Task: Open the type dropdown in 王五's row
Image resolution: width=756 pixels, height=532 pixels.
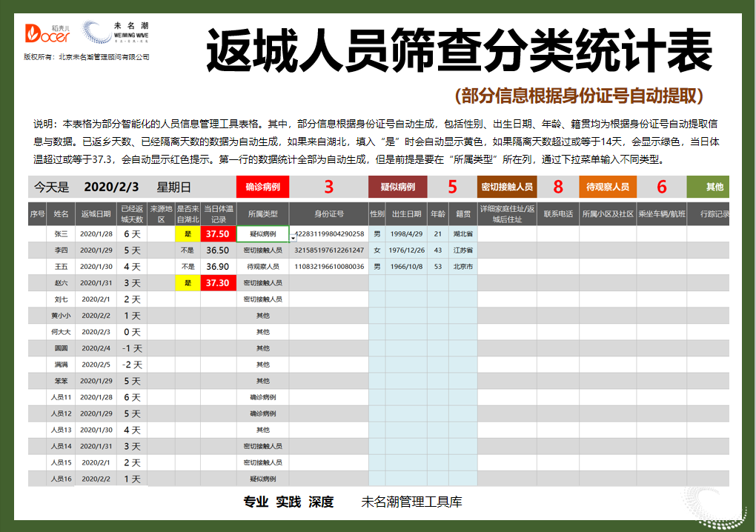Action: pos(265,266)
